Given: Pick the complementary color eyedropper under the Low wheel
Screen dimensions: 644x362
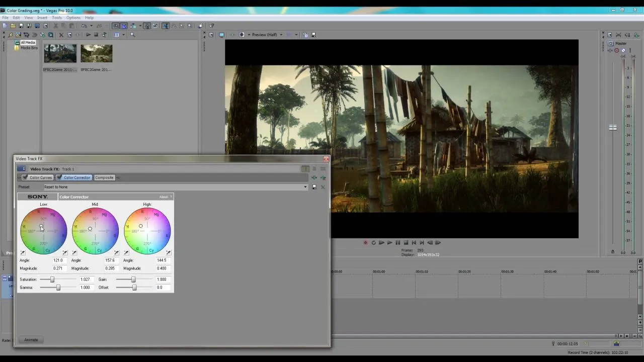Looking at the screenshot, I should (x=23, y=252).
